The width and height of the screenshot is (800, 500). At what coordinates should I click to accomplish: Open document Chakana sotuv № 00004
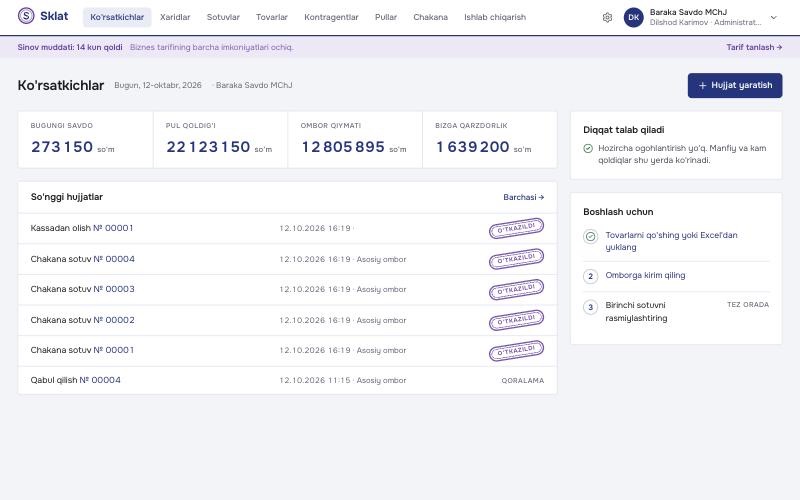pyautogui.click(x=287, y=259)
